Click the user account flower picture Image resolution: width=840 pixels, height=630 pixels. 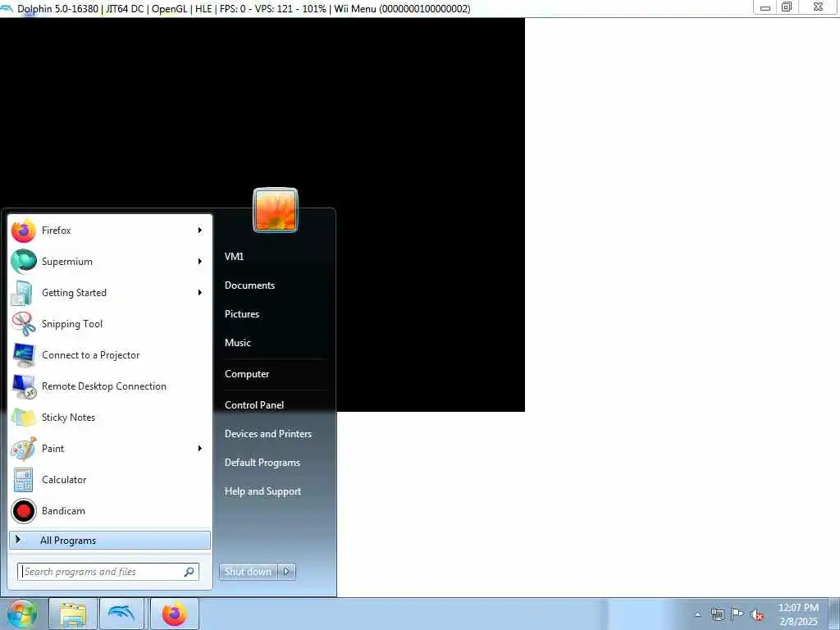(x=276, y=210)
